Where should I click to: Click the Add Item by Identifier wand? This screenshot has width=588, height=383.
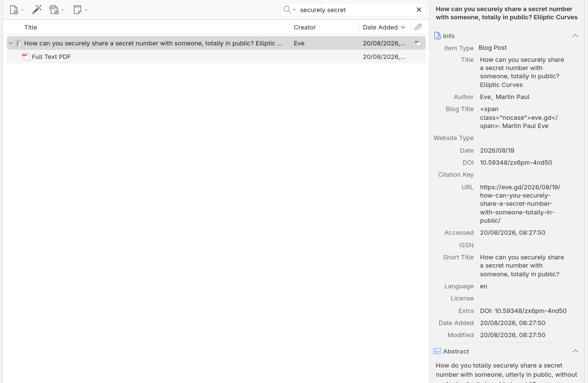[x=37, y=10]
